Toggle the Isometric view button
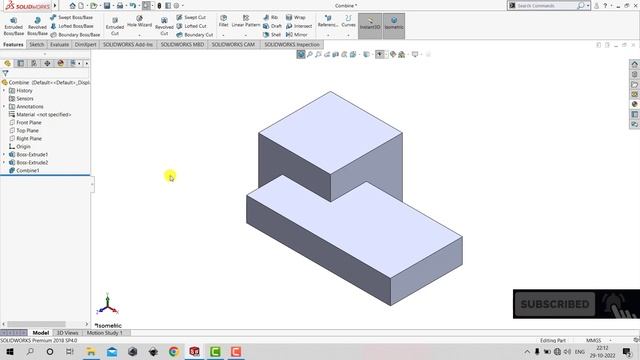This screenshot has height=360, width=640. tap(393, 26)
